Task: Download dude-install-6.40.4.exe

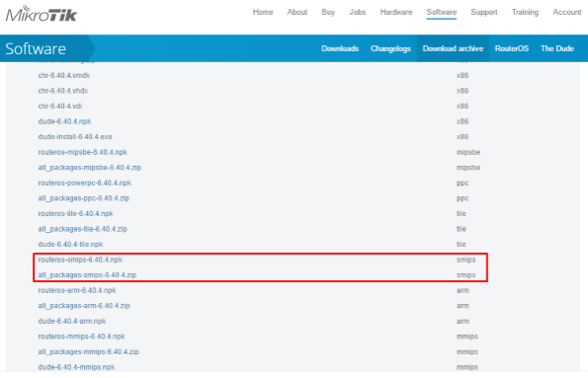Action: [x=75, y=137]
